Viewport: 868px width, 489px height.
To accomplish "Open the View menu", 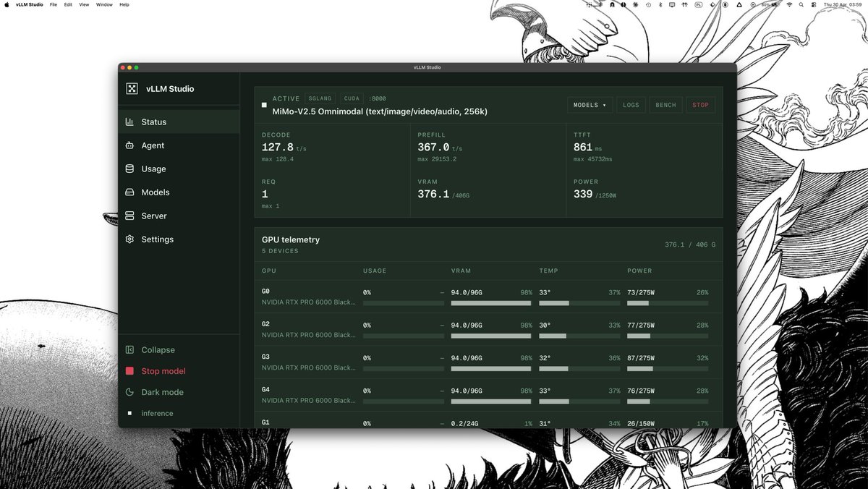I will click(84, 4).
